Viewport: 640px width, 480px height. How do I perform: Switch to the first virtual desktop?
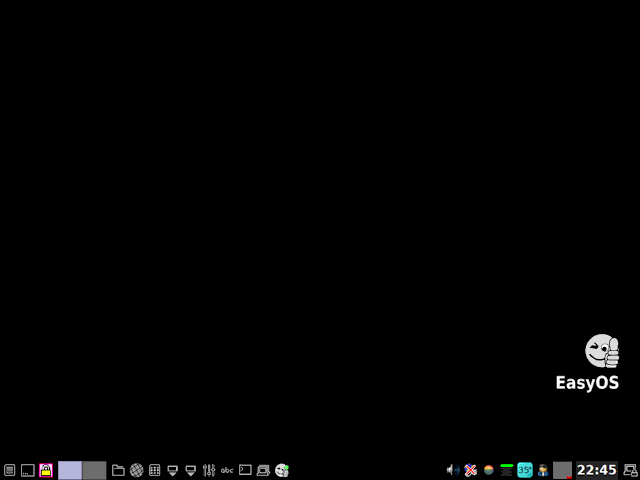pyautogui.click(x=70, y=470)
